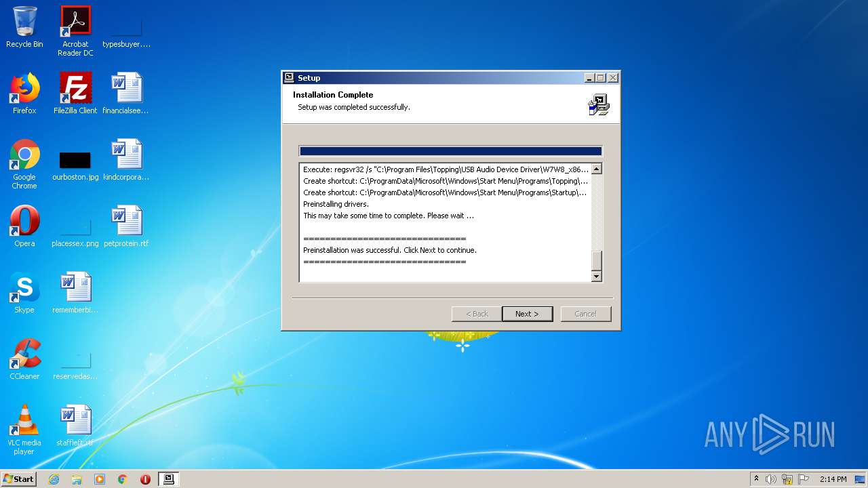Click the Cancel button in Setup

click(x=586, y=314)
